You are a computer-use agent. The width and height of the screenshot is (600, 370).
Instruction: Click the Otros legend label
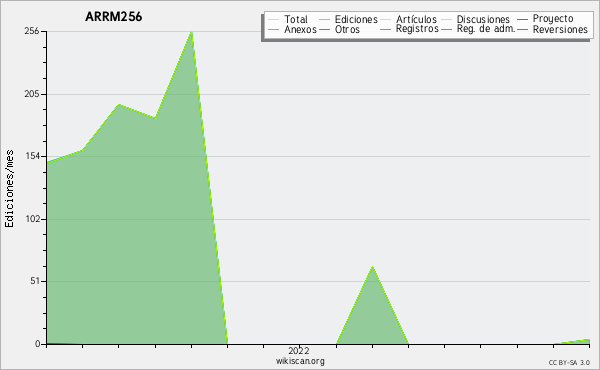[347, 29]
